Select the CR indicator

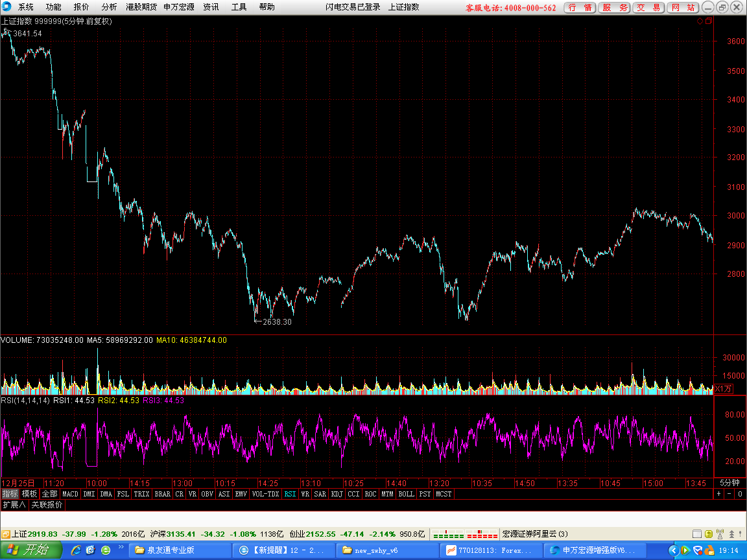click(x=179, y=494)
